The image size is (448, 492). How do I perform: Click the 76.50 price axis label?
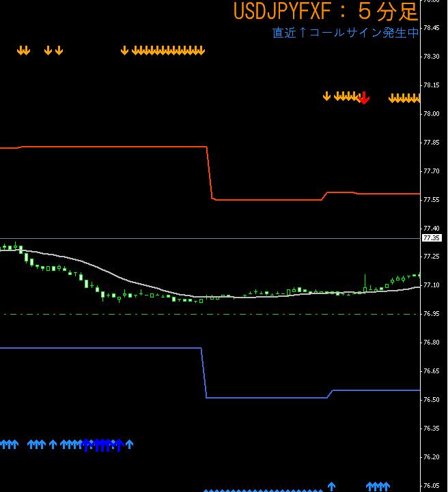coord(432,399)
